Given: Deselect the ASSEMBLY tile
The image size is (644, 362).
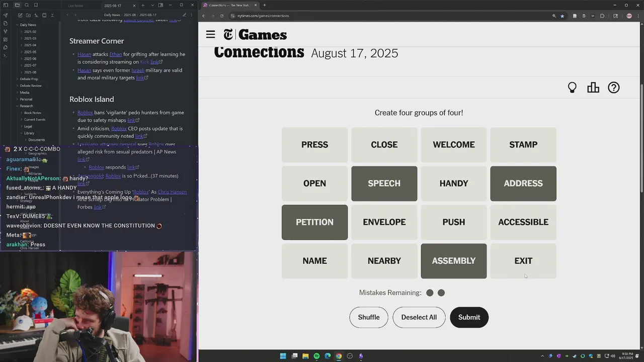Looking at the screenshot, I should pyautogui.click(x=454, y=261).
